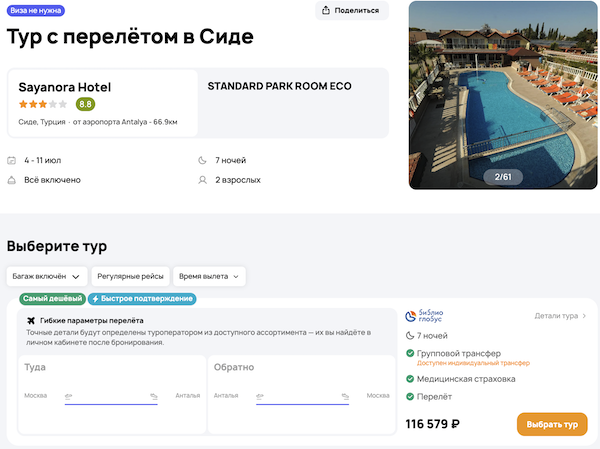
Task: Click the moon icon beside 7 ночей
Action: pyautogui.click(x=204, y=160)
